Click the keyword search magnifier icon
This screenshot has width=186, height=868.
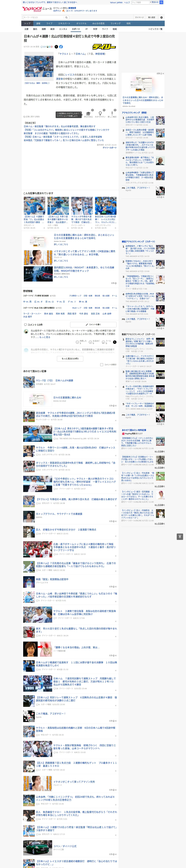[x=66, y=18]
